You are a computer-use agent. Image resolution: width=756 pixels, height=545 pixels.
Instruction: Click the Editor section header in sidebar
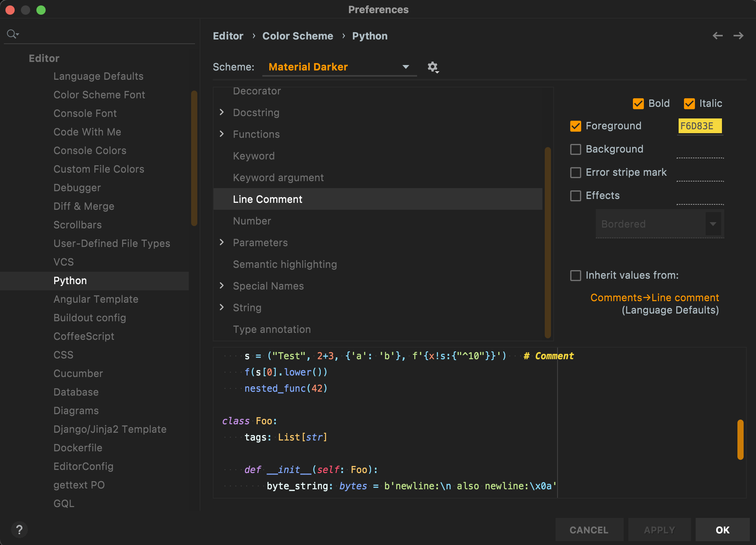click(x=44, y=58)
